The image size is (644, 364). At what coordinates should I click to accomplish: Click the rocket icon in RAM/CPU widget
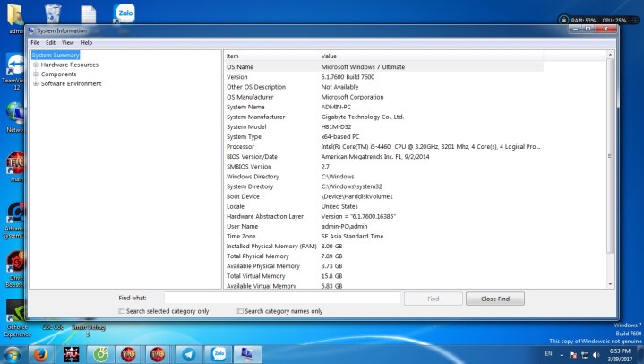(563, 20)
